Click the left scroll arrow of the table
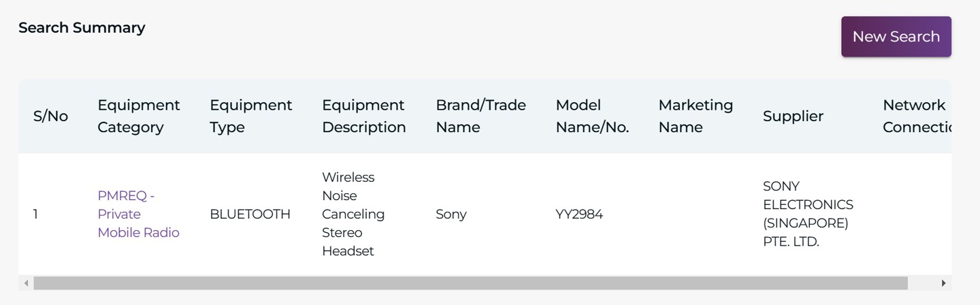The image size is (980, 305). [x=27, y=283]
